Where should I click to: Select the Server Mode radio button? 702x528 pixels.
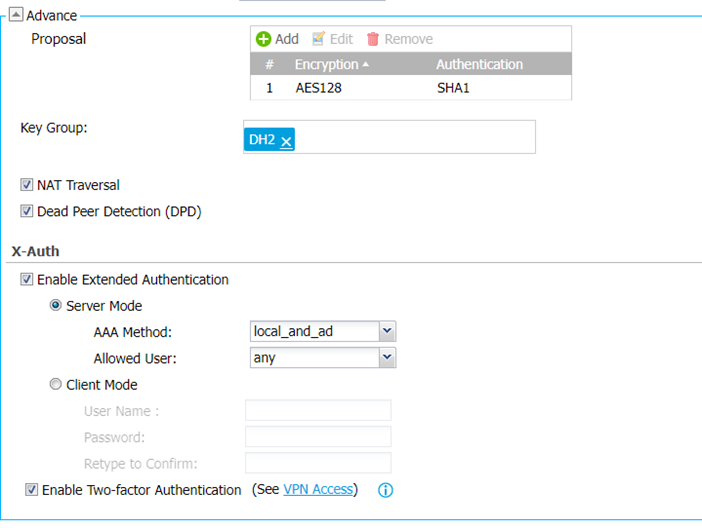pos(56,306)
